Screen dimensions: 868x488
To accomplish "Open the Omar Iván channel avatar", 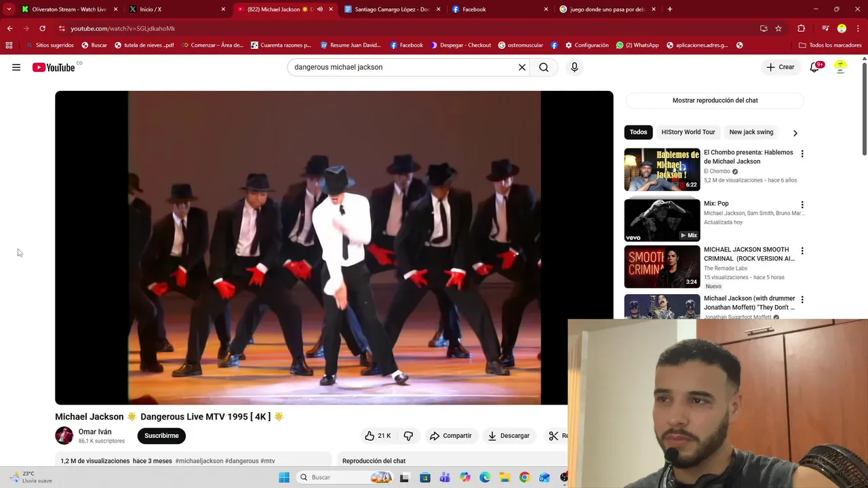I will pos(64,436).
